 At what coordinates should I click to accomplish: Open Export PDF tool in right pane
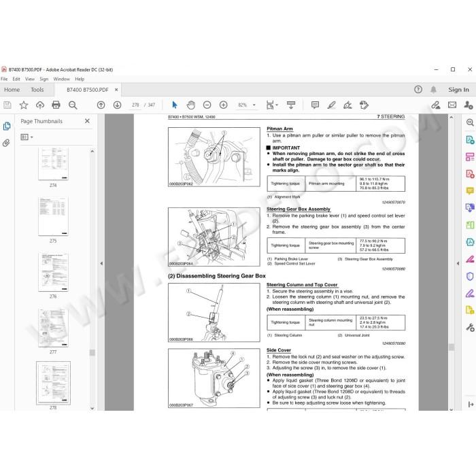(470, 139)
